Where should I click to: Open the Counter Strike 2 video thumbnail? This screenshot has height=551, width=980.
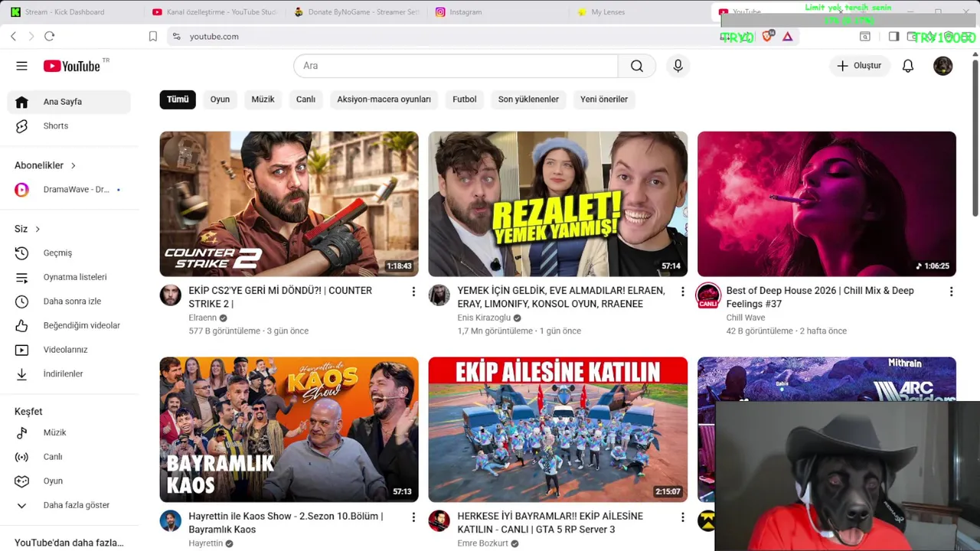coord(289,204)
